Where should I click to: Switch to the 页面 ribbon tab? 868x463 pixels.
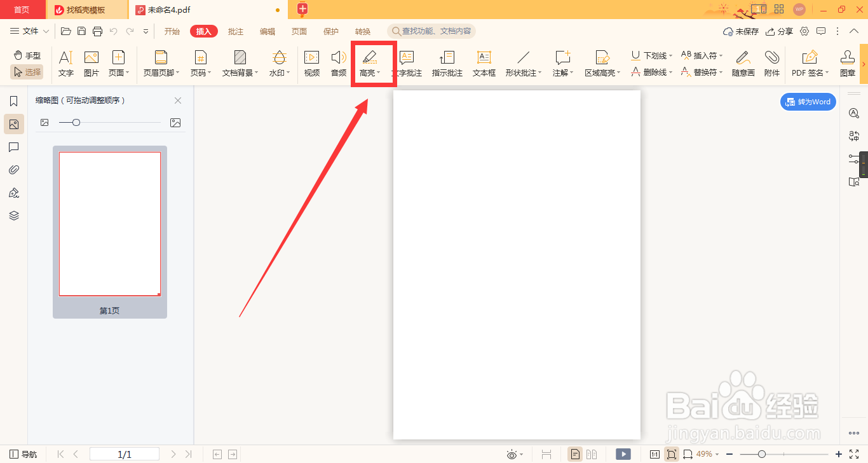(299, 31)
